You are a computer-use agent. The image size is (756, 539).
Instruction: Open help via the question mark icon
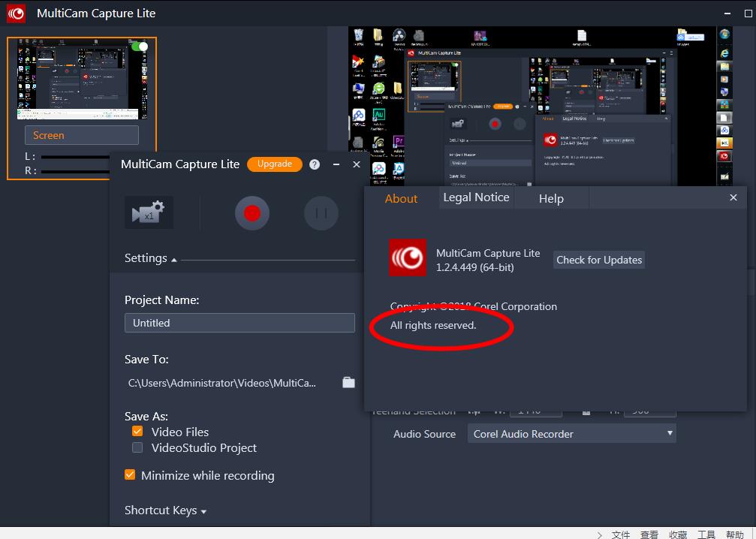point(315,164)
